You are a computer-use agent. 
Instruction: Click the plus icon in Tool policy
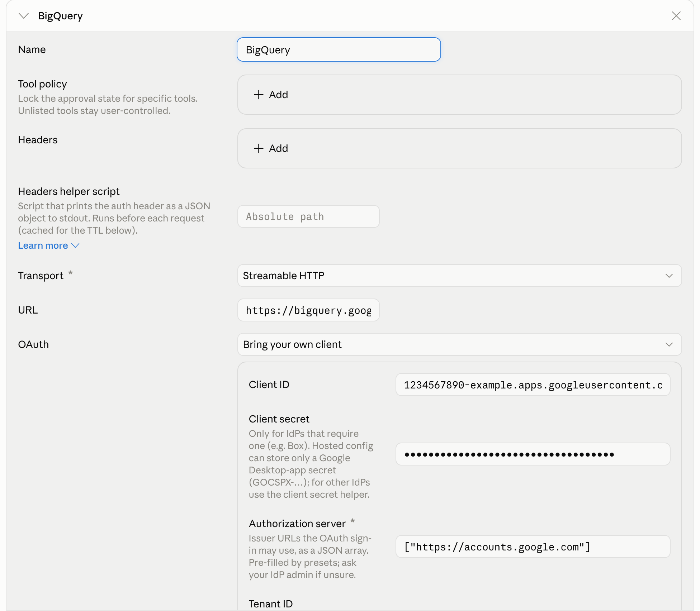(259, 95)
